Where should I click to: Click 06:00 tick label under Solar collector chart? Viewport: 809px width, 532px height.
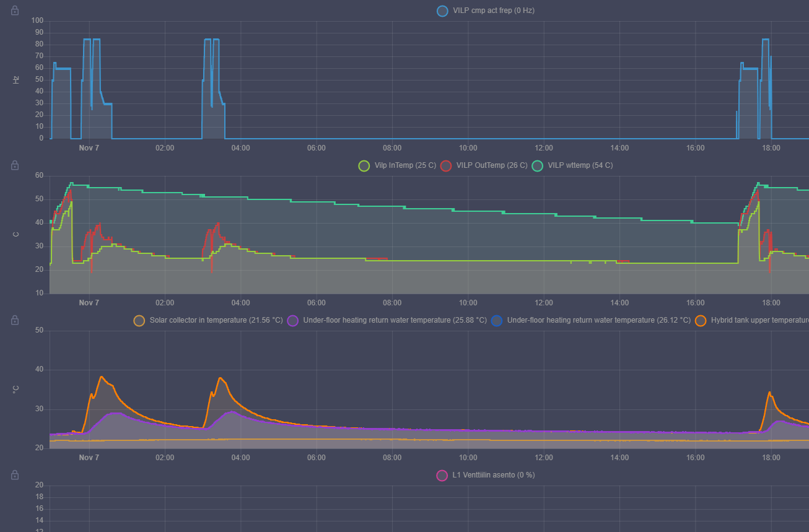(316, 458)
